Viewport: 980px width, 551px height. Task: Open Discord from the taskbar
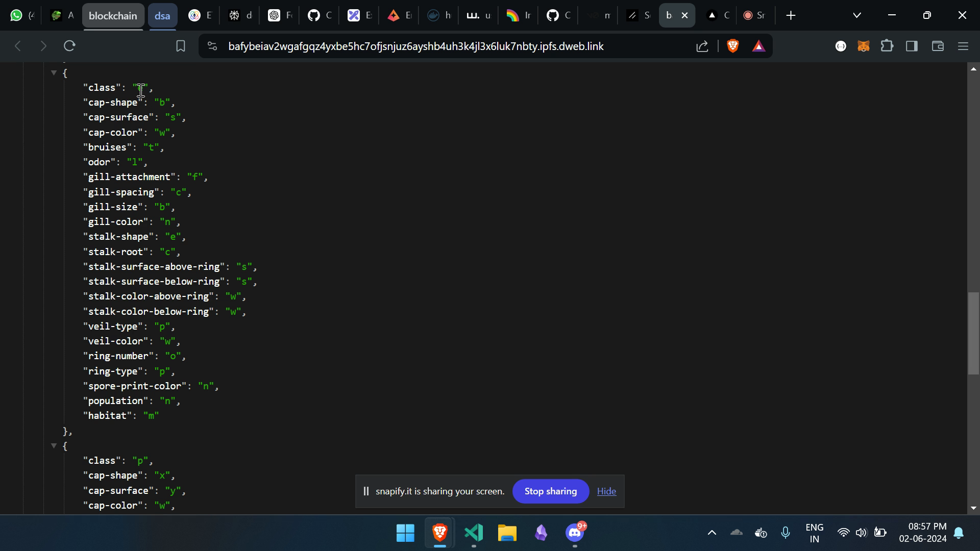[x=575, y=533]
